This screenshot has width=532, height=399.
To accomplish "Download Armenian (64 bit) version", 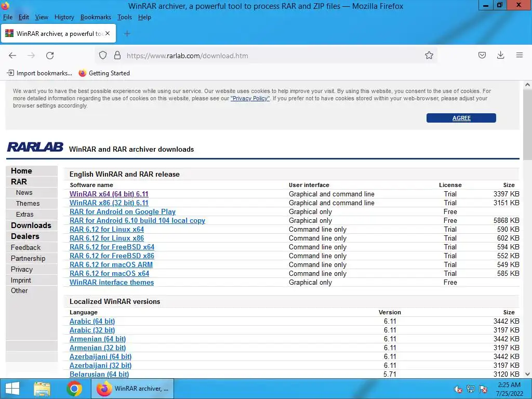I will click(98, 339).
